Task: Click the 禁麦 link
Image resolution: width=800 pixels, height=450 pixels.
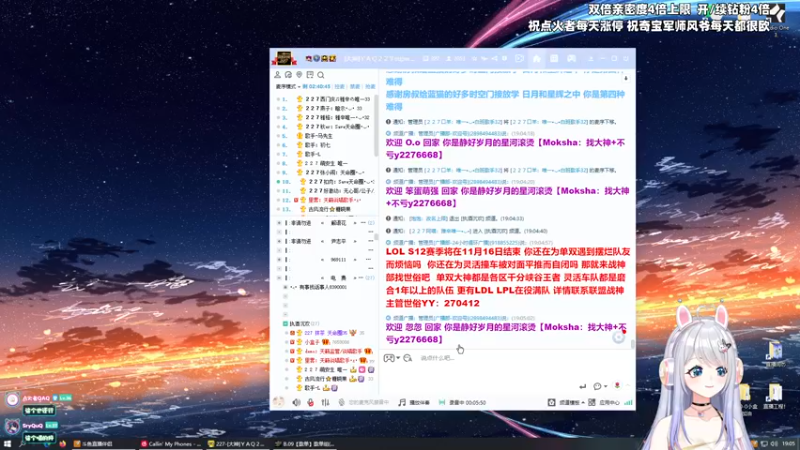Action: [x=355, y=87]
